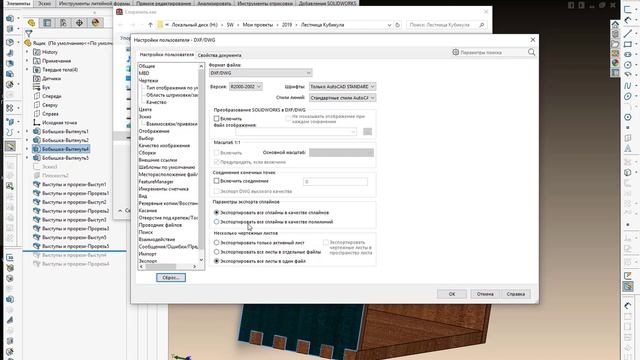Select the Rectangle sketch tool in right toolbar
This screenshot has height=360, width=640.
point(628,44)
